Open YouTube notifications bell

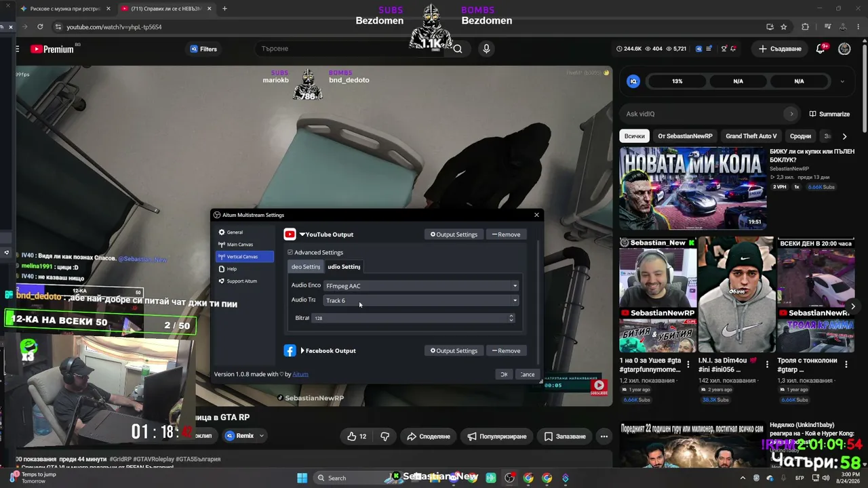tap(821, 49)
